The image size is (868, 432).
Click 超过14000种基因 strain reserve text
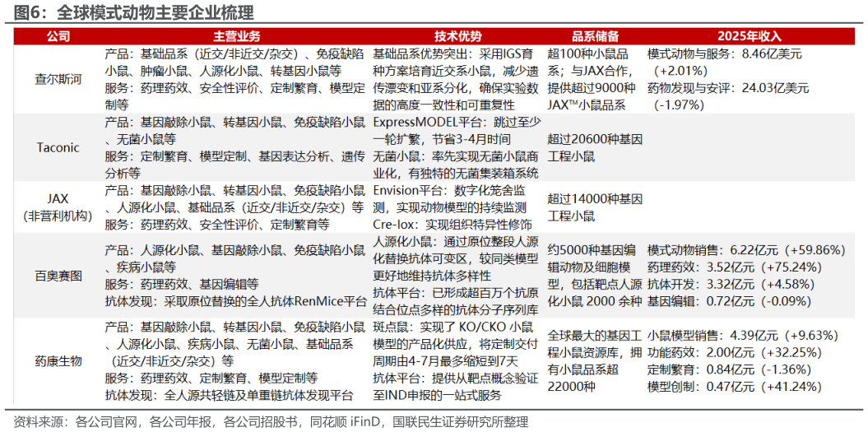pos(595,199)
